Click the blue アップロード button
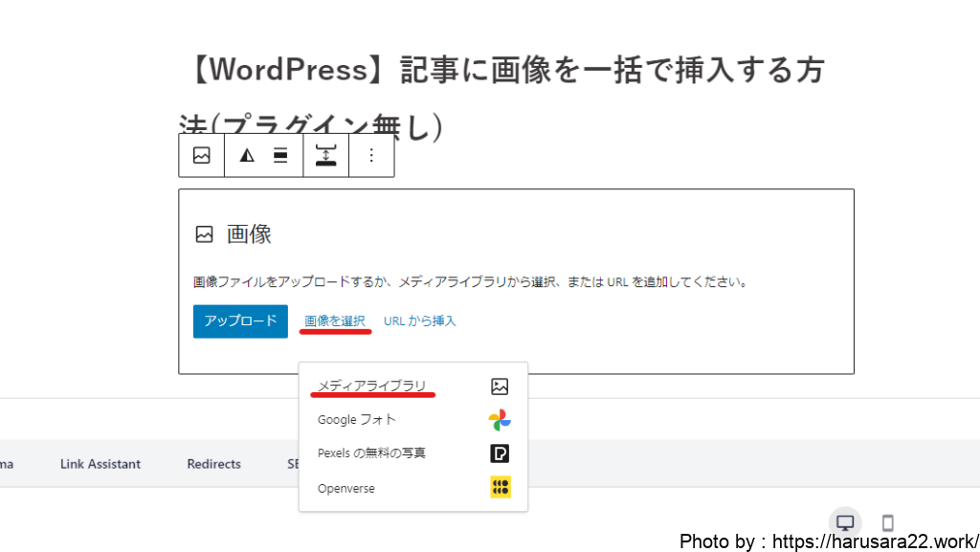 (x=240, y=320)
